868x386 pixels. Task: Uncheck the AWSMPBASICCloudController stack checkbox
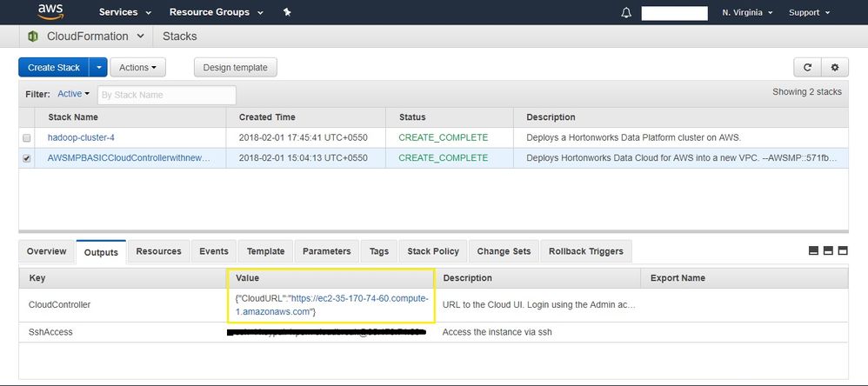click(x=27, y=158)
